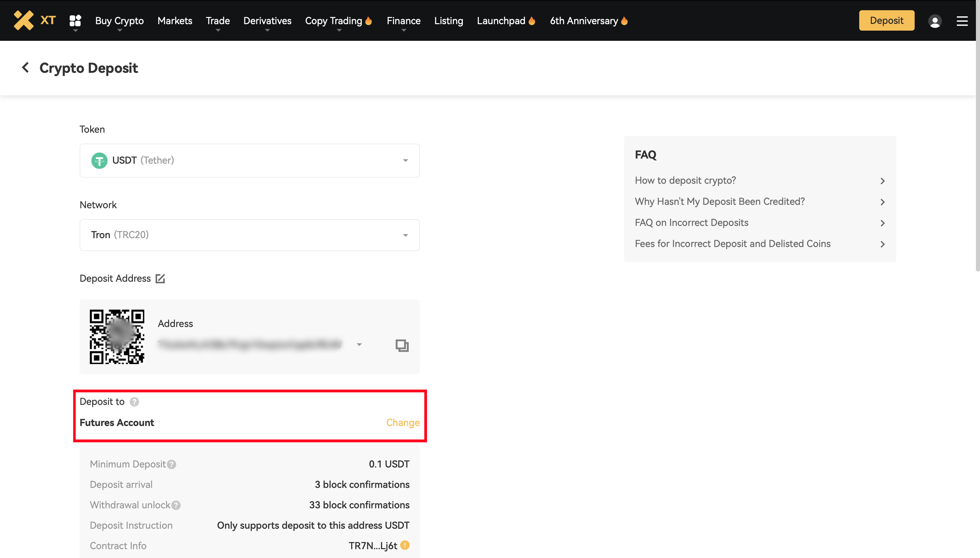Image resolution: width=980 pixels, height=558 pixels.
Task: Click the blurred deposit address text
Action: 249,345
